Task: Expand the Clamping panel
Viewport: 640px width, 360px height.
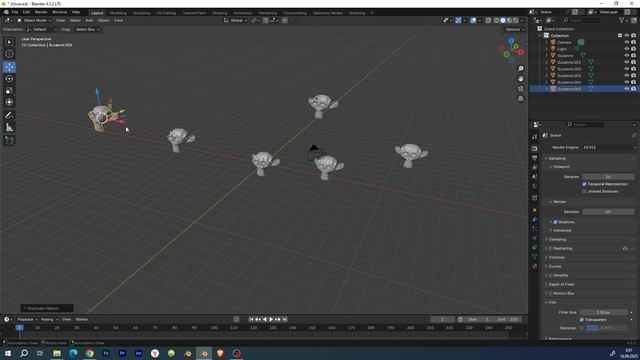Action: coord(557,240)
